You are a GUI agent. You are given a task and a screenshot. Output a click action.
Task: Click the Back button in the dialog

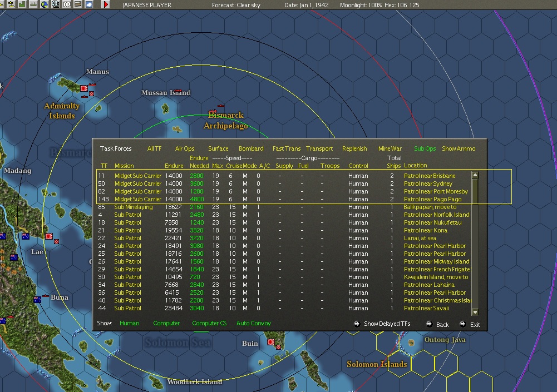(442, 325)
